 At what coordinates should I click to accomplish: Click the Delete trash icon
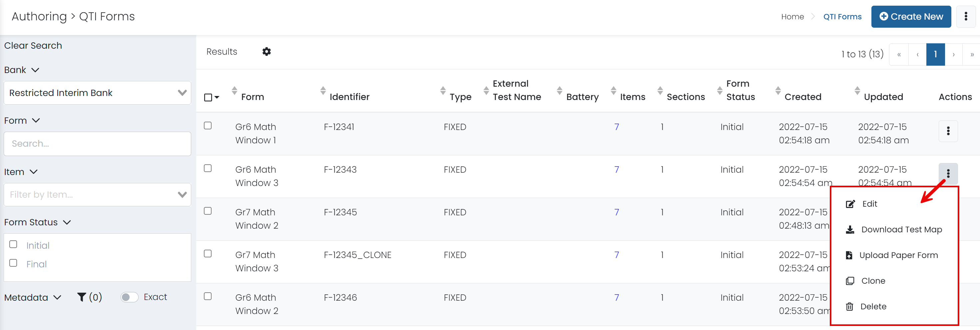849,306
